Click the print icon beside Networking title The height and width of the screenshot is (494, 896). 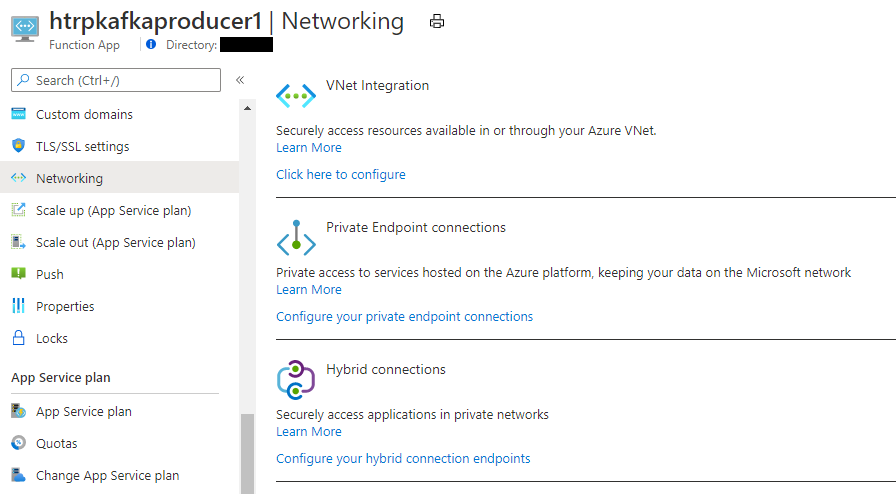click(437, 21)
